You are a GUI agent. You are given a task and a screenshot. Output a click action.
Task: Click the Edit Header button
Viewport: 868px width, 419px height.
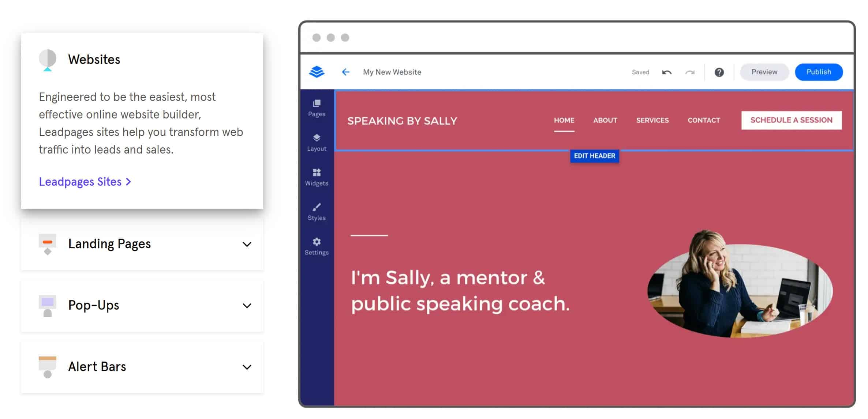(595, 156)
